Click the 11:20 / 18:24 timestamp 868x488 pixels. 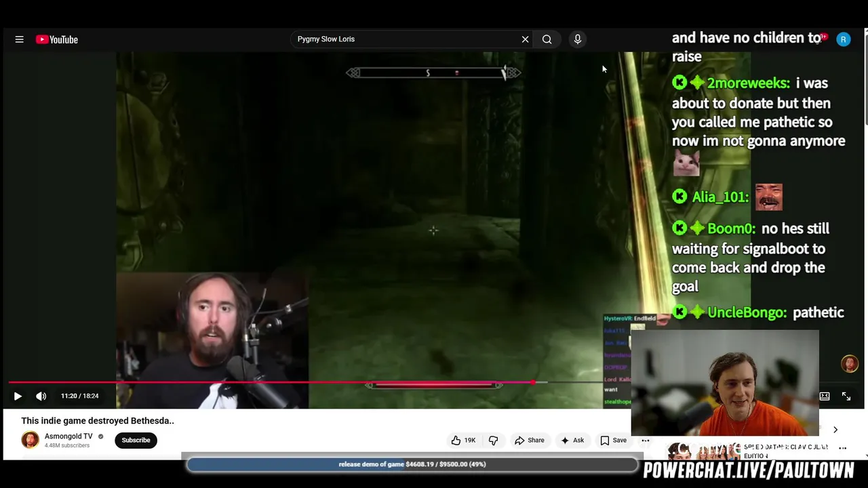80,396
